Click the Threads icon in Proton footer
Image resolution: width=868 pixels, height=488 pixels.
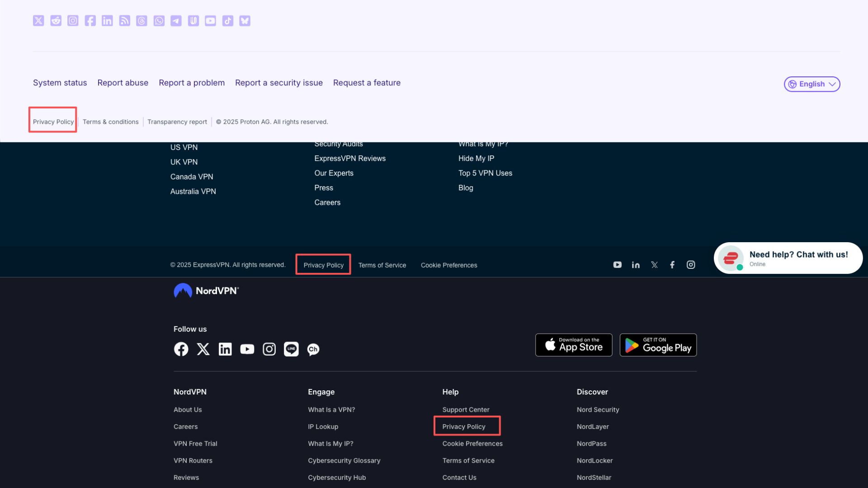[x=142, y=21]
